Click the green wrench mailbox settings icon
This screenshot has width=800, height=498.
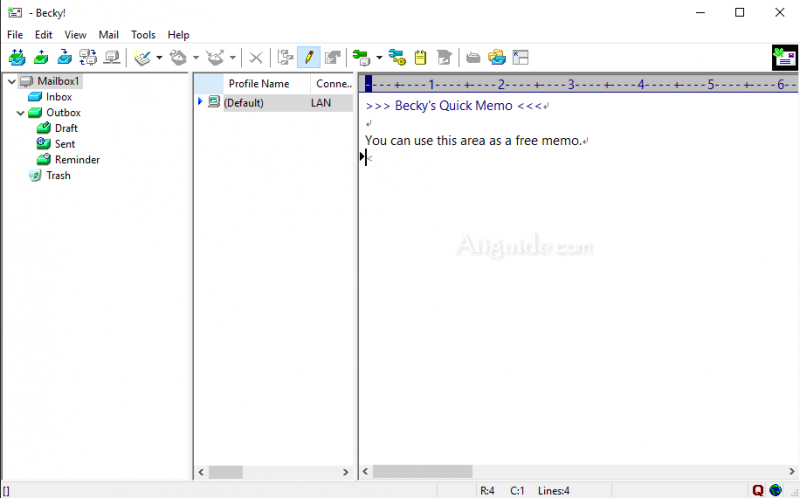point(361,58)
